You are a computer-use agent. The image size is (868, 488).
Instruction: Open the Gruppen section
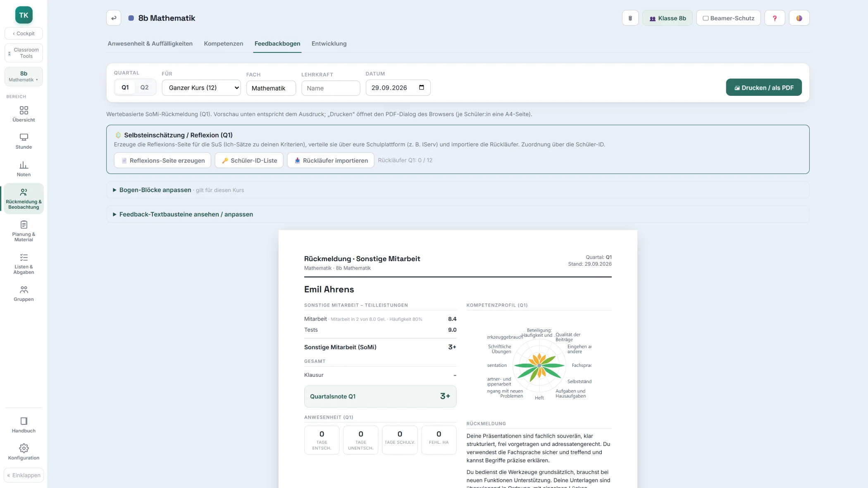coord(24,294)
